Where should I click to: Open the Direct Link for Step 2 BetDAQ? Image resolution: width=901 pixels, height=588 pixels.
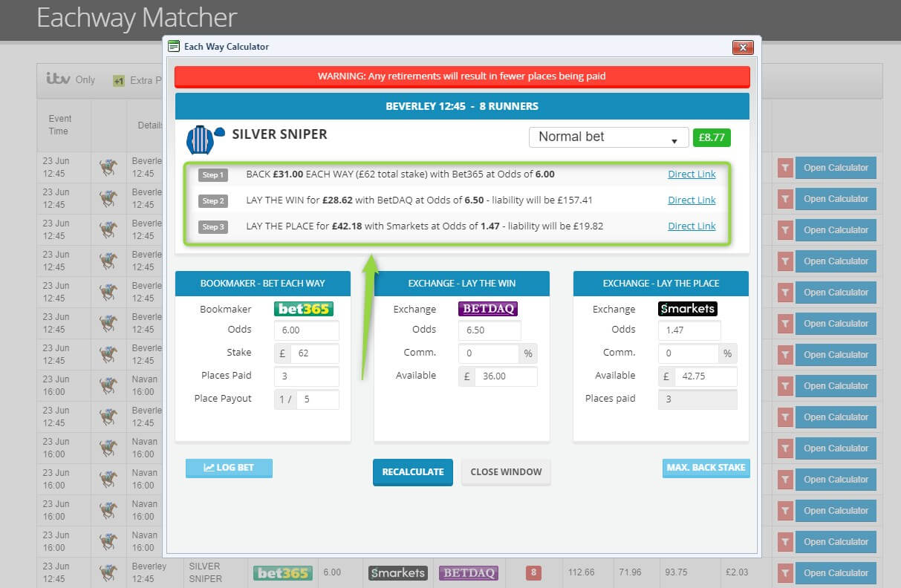[692, 200]
